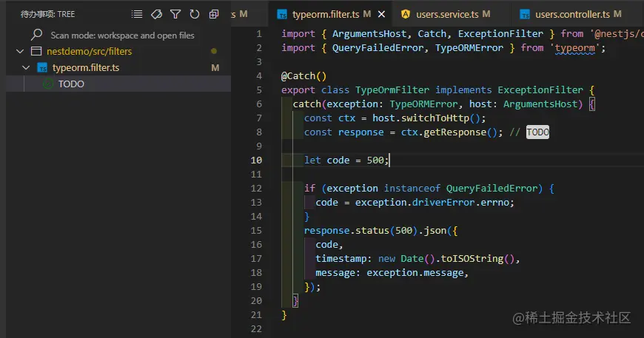
Task: Click line number 4 in gutter
Action: (x=259, y=76)
